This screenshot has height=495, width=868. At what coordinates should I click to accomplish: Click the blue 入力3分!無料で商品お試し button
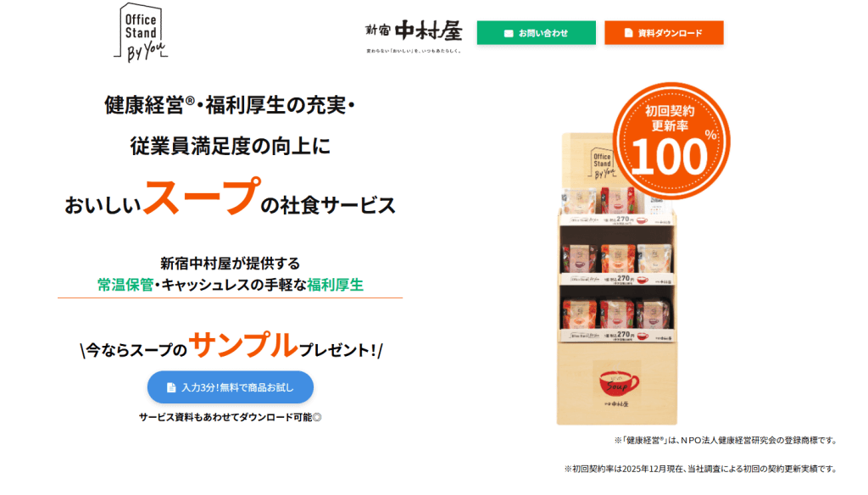[231, 387]
